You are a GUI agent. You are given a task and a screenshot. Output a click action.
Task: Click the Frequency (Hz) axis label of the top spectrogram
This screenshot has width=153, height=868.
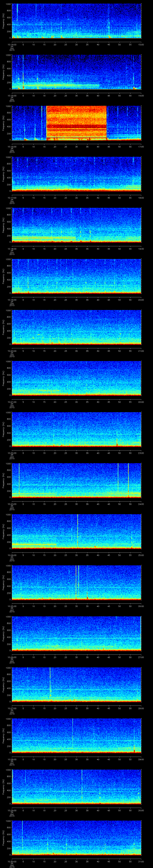(x=3, y=21)
